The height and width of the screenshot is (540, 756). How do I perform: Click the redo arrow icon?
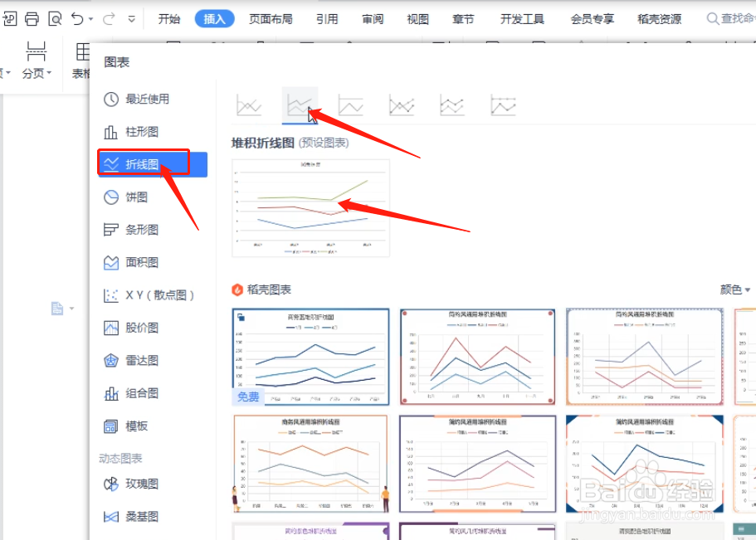[109, 18]
